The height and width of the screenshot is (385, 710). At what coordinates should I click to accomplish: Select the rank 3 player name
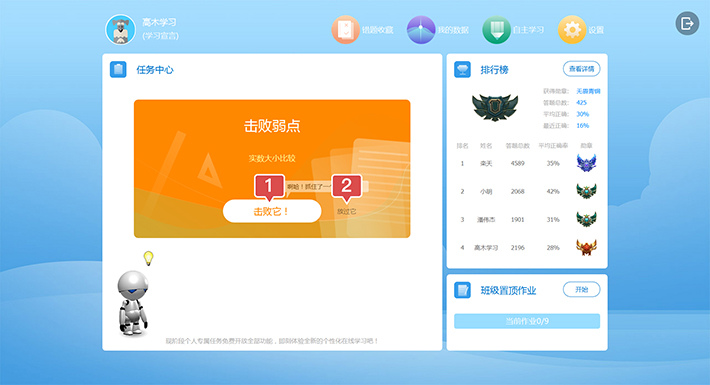click(x=486, y=220)
